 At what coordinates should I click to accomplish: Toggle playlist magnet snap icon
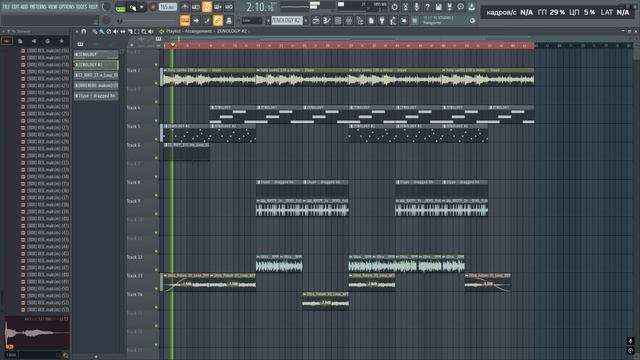84,31
